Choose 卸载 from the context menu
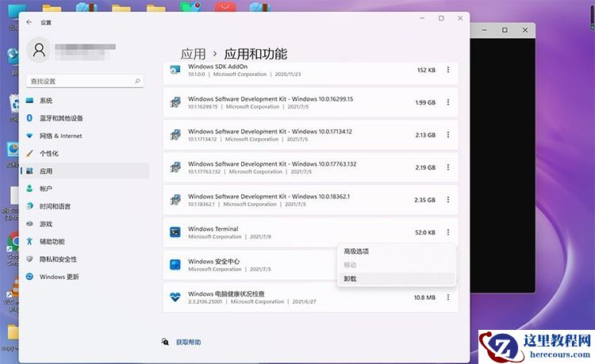 coord(351,279)
